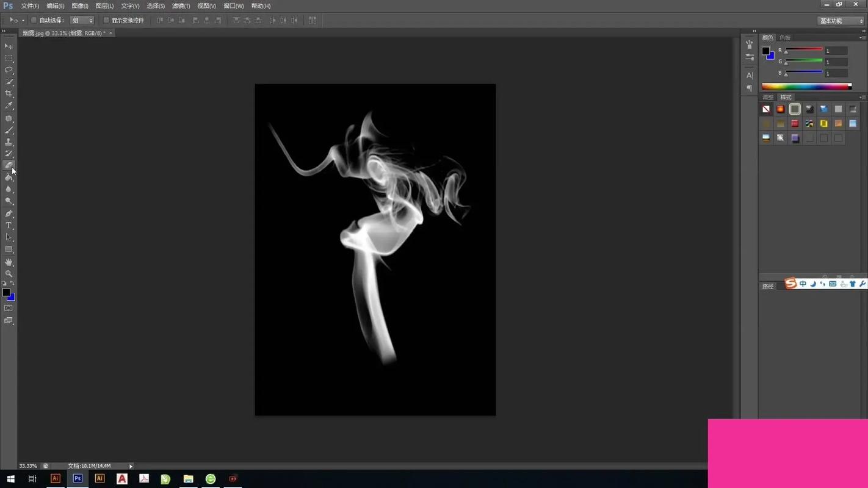Select the Rectangular Marquee tool
Image resolution: width=868 pixels, height=488 pixels.
[x=9, y=58]
